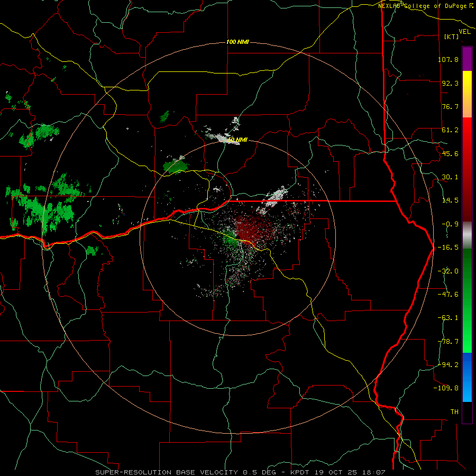Click the "[KT]" units label
Screen dimensions: 476x476
pos(451,36)
